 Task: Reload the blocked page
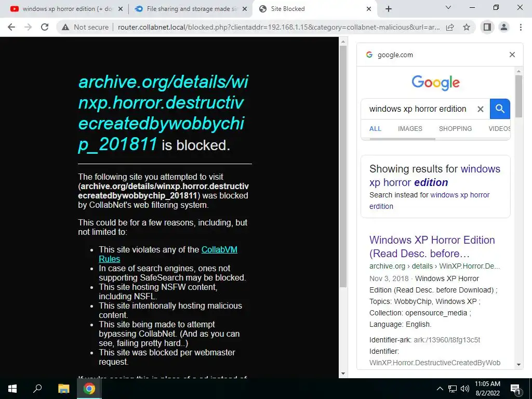45,27
